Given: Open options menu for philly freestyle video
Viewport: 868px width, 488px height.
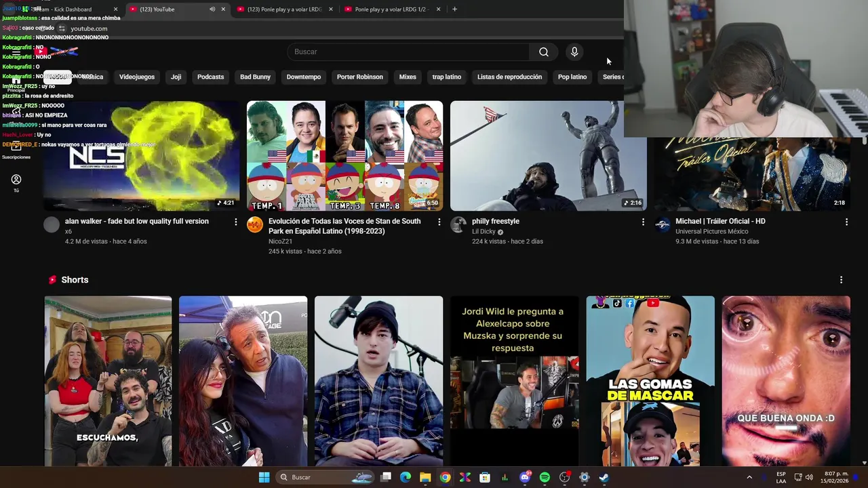Looking at the screenshot, I should click(x=643, y=222).
